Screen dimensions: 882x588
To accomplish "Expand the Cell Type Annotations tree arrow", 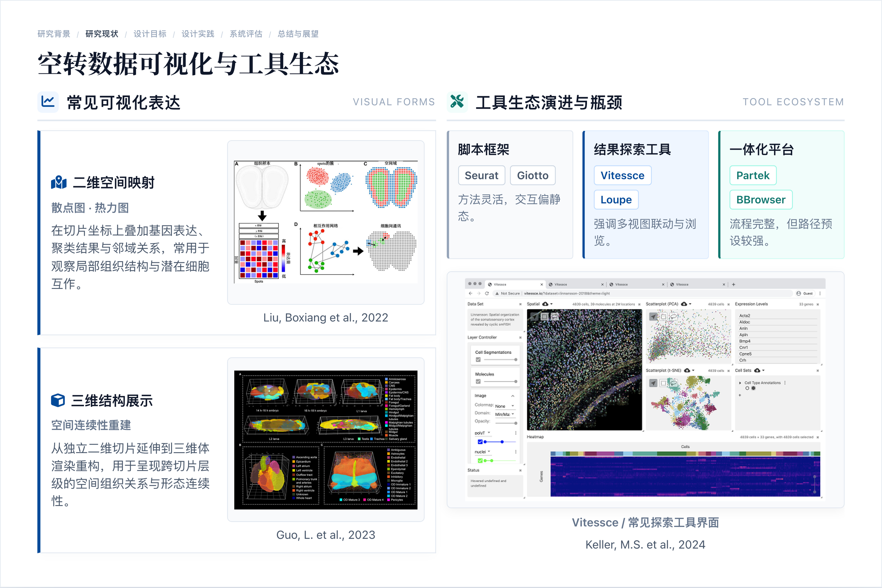I will click(740, 383).
